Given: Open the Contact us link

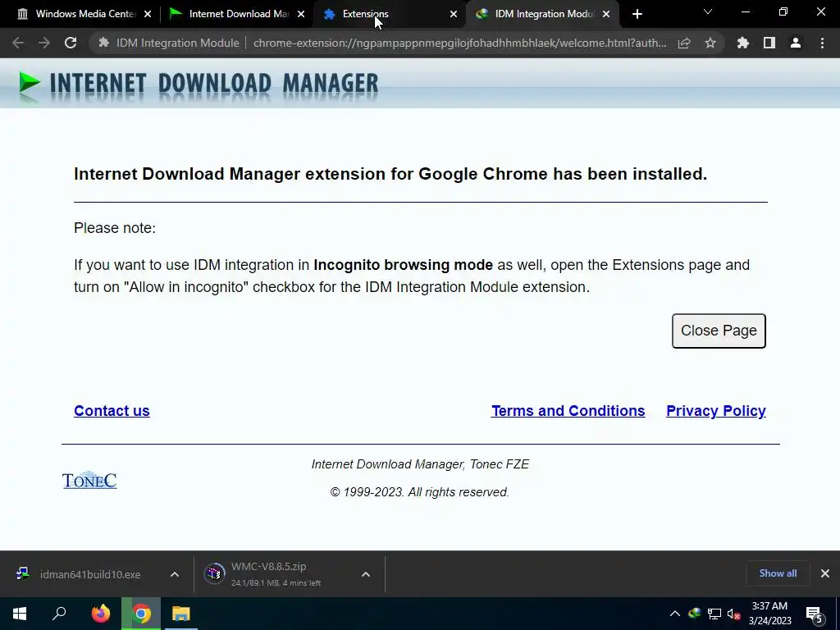Looking at the screenshot, I should pyautogui.click(x=112, y=411).
